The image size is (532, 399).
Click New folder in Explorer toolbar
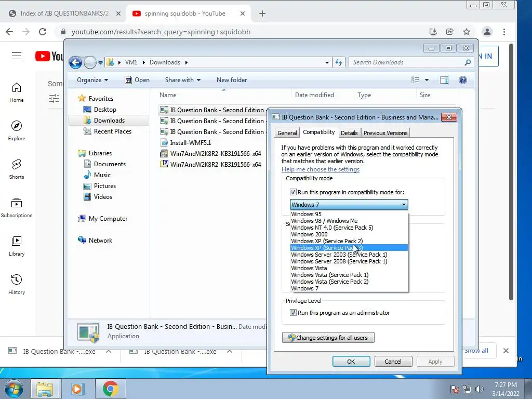[x=232, y=80]
